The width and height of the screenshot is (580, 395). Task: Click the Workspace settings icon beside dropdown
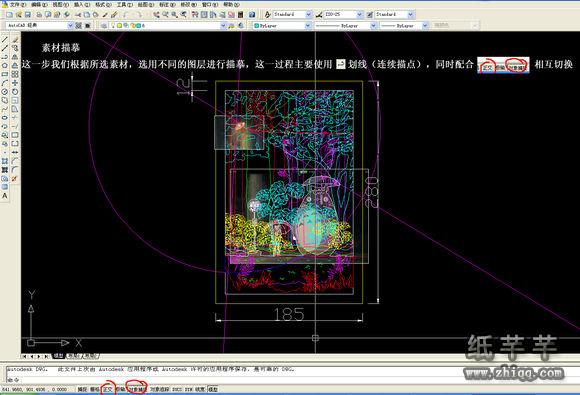click(x=78, y=26)
